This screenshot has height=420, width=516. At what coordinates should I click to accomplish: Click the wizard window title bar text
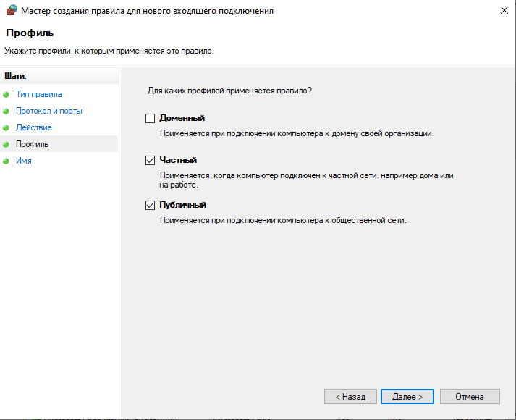145,11
